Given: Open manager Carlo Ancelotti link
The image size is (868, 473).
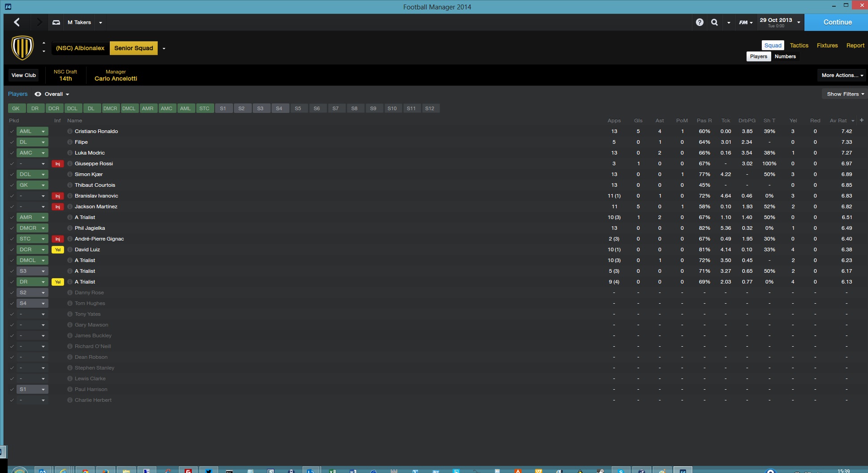Looking at the screenshot, I should click(x=116, y=78).
